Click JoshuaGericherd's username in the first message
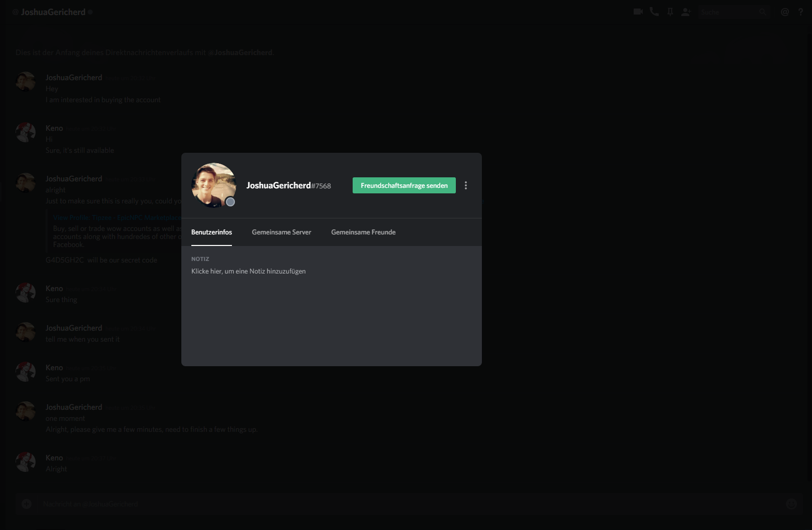 click(74, 78)
